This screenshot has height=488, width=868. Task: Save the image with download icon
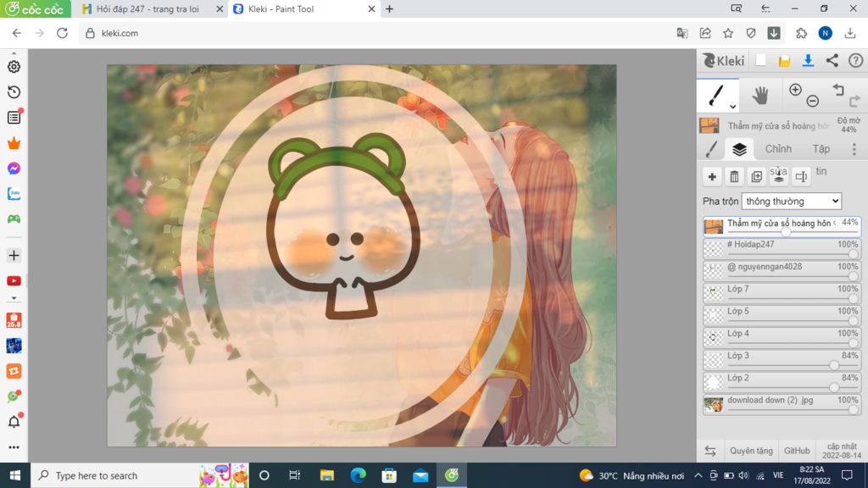808,61
